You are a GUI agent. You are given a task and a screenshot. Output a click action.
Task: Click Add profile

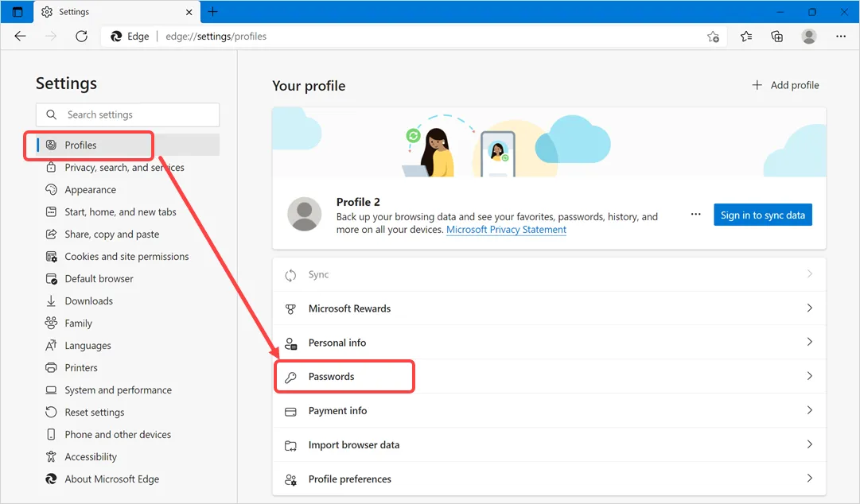[784, 85]
